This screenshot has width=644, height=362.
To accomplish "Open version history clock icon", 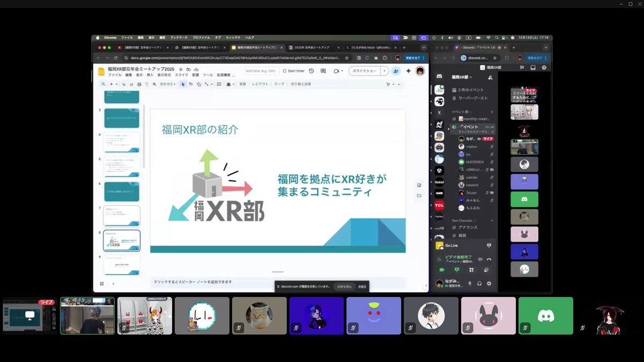I will (311, 71).
